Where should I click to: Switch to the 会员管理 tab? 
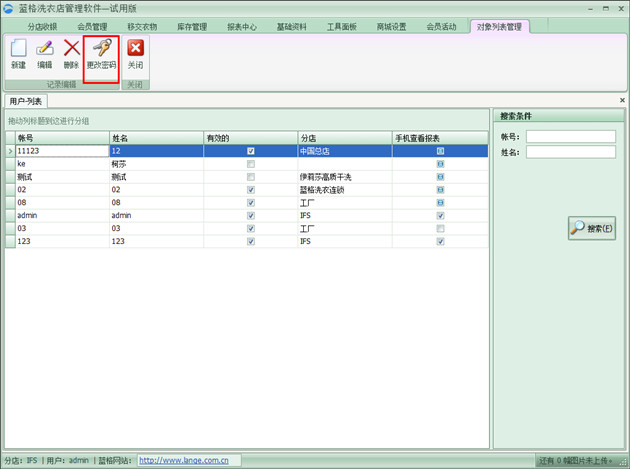click(92, 27)
